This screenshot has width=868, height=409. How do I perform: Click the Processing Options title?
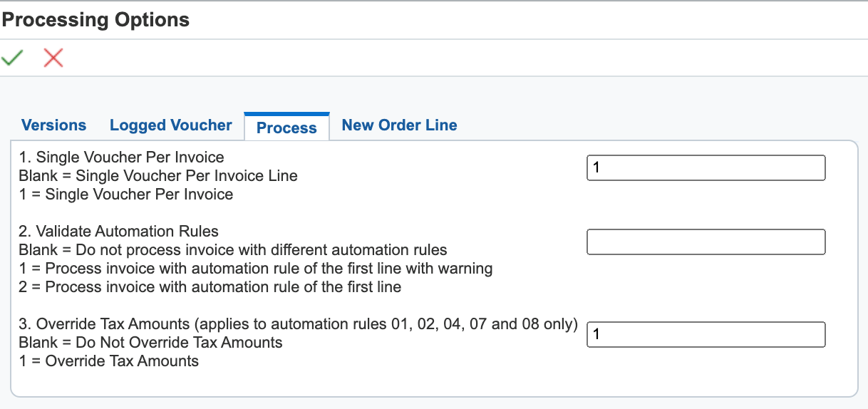click(x=96, y=20)
